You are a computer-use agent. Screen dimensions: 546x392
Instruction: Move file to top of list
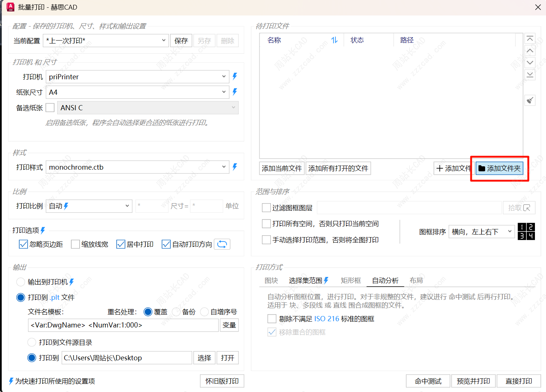[x=530, y=39]
